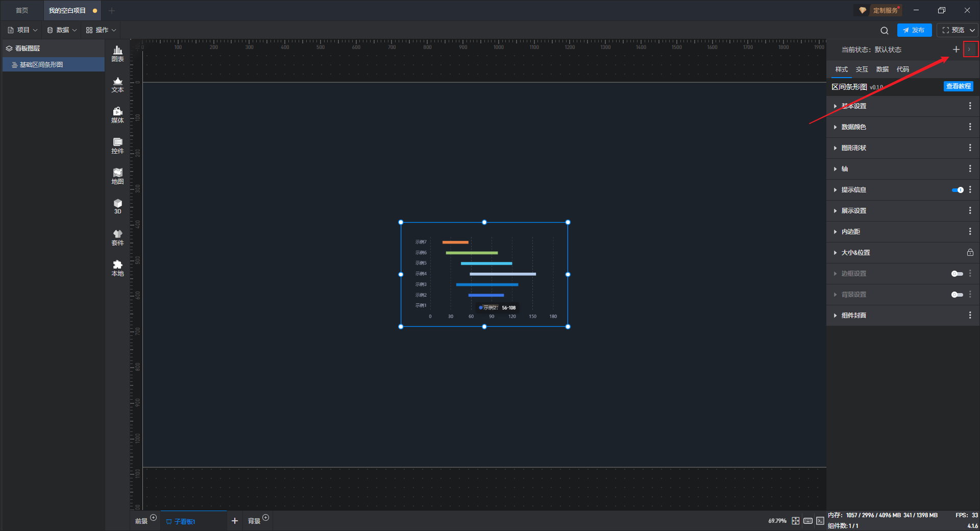The height and width of the screenshot is (531, 980).
Task: Open the 项目 dropdown menu
Action: [x=22, y=30]
